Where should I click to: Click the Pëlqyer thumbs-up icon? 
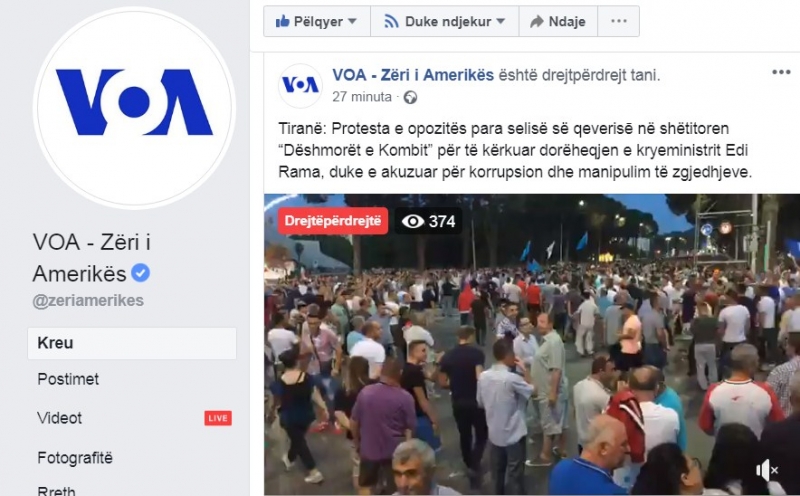tap(282, 21)
